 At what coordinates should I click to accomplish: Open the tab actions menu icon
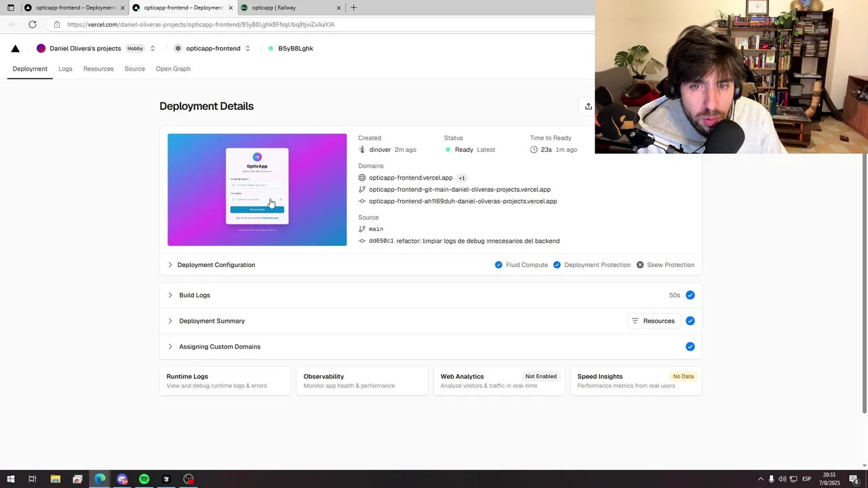click(10, 7)
